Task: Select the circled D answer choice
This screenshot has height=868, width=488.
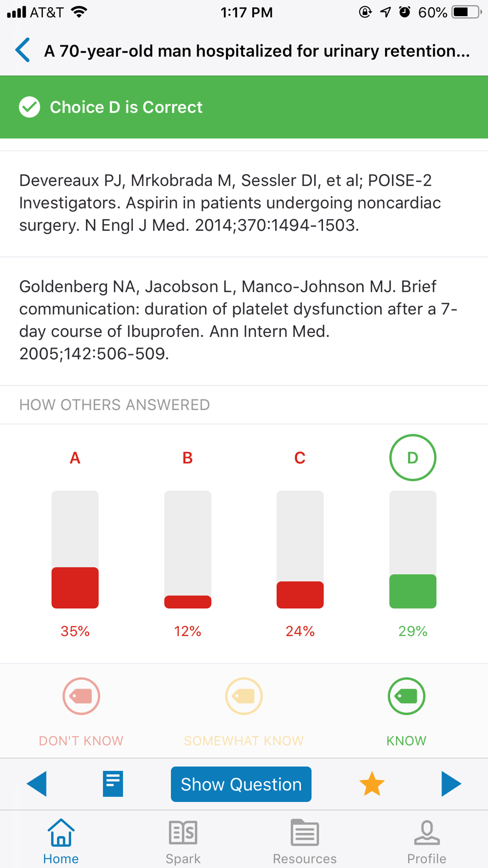Action: coord(412,457)
